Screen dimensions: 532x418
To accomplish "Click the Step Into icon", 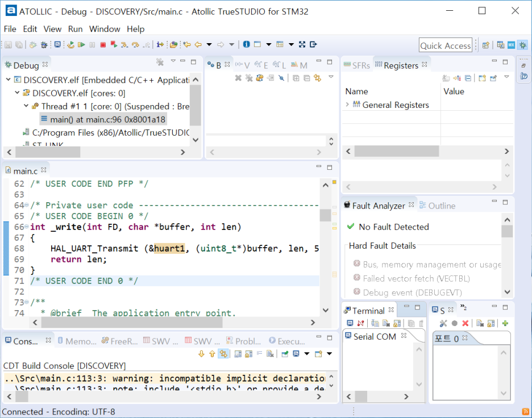I will point(124,44).
